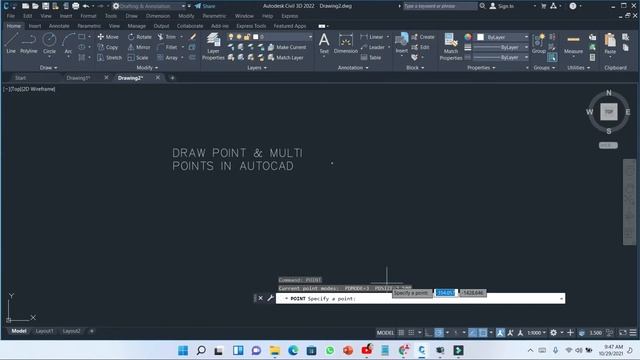Select the Dimension tool
The width and height of the screenshot is (640, 360).
(345, 43)
